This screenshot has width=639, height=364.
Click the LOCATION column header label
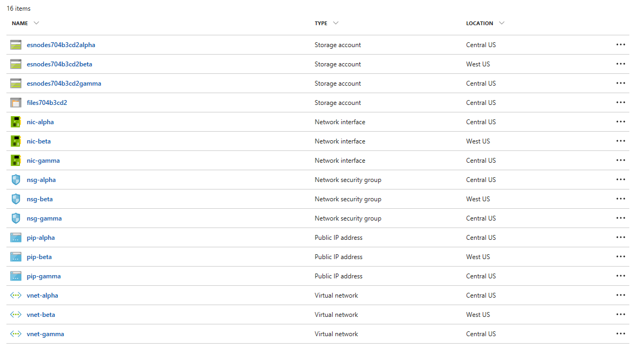coord(479,24)
